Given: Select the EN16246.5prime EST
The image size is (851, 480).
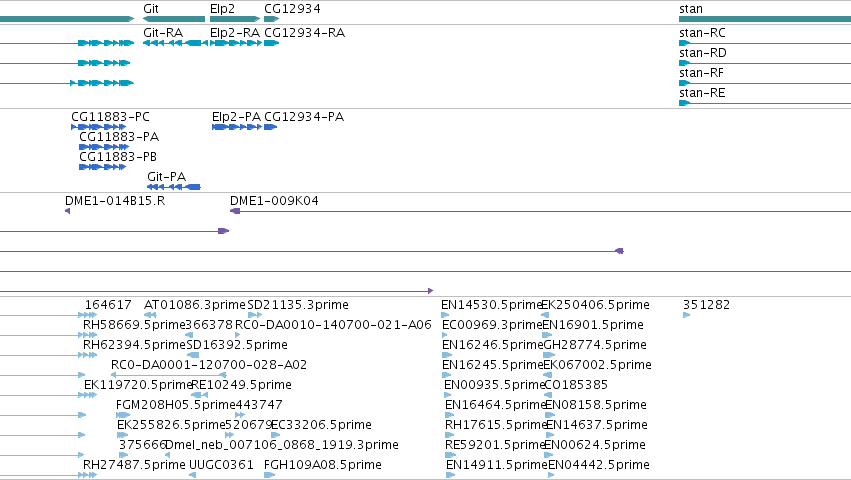Looking at the screenshot, I should (x=493, y=345).
